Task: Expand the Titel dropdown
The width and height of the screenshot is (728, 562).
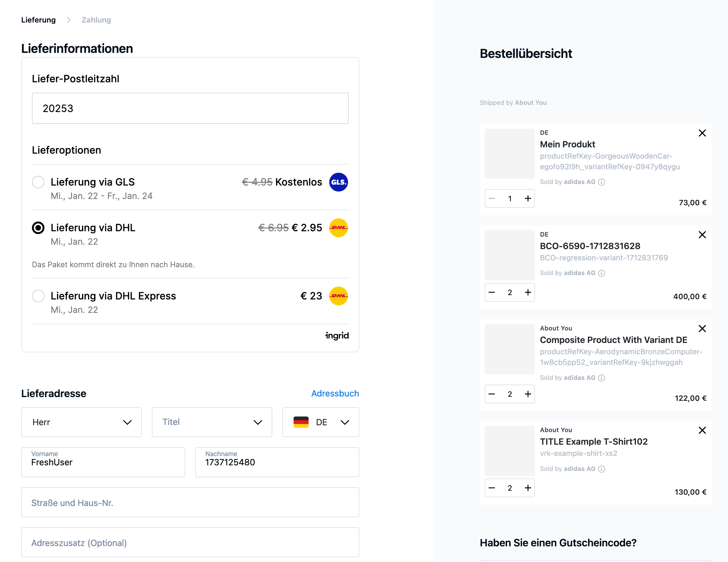Action: pos(212,422)
